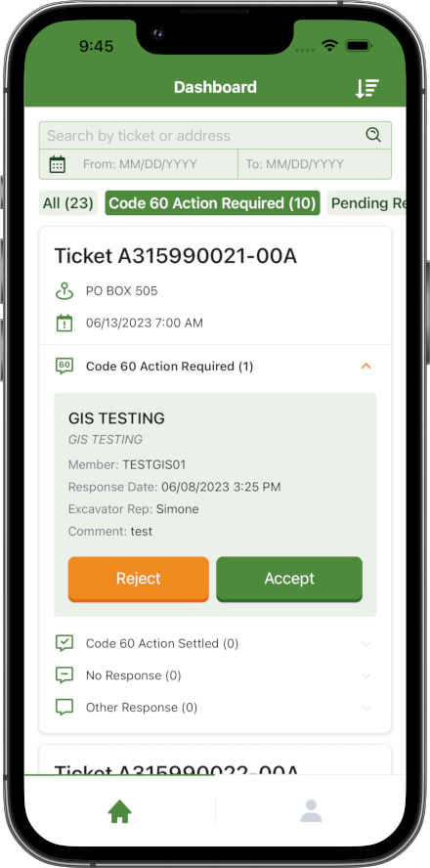Tap the magnifier search icon
Viewport: 430px width, 868px height.
(x=373, y=135)
